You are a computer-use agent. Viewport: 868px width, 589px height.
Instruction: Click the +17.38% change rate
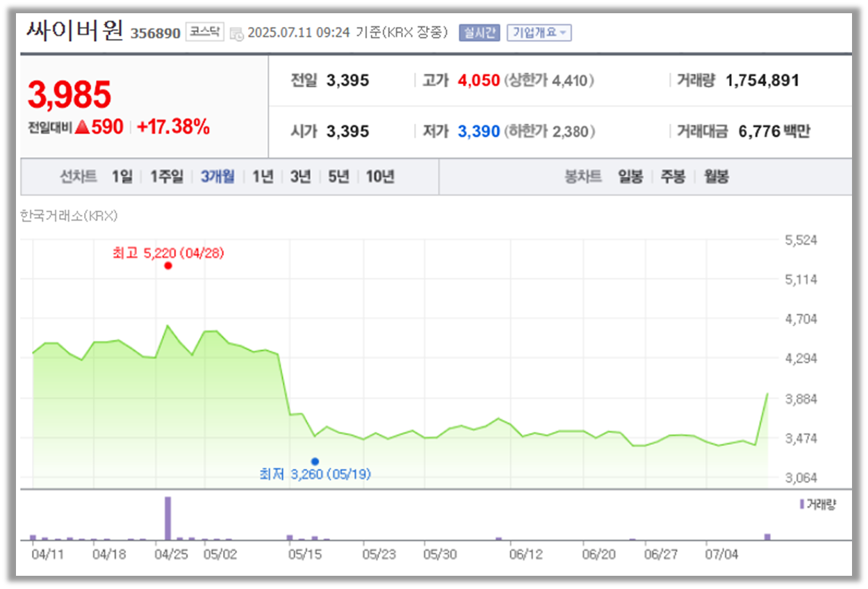pyautogui.click(x=173, y=127)
